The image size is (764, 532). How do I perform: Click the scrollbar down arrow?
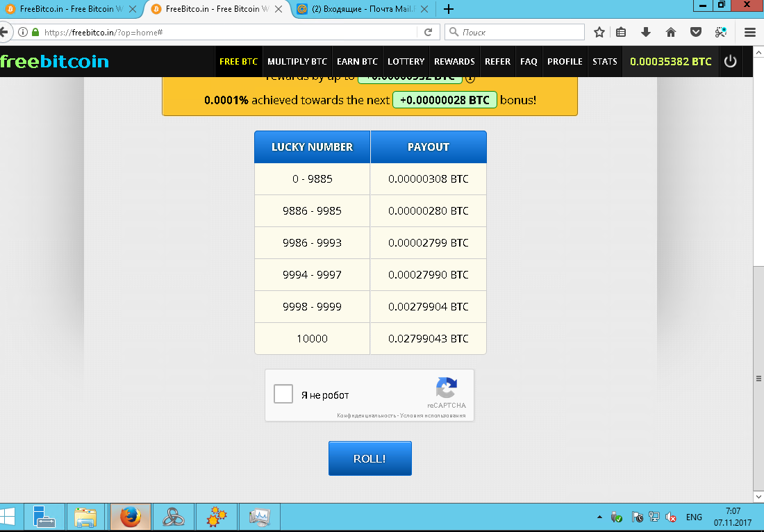[758, 497]
